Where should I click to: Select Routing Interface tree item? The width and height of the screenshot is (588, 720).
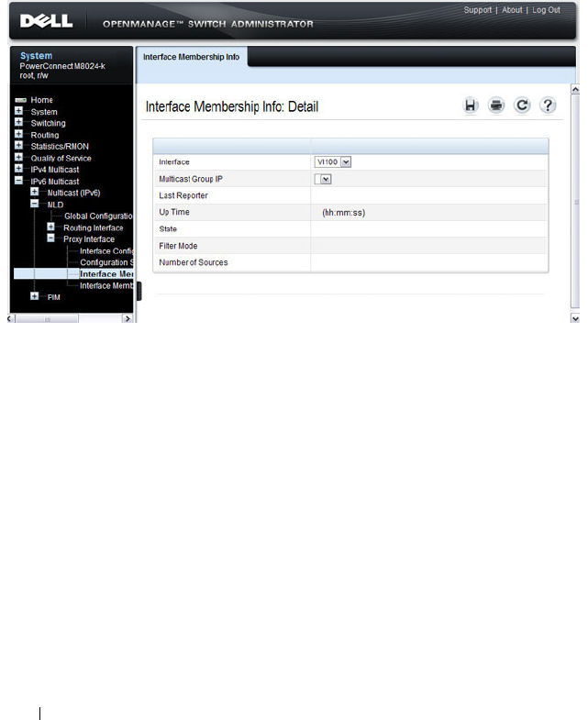click(94, 228)
